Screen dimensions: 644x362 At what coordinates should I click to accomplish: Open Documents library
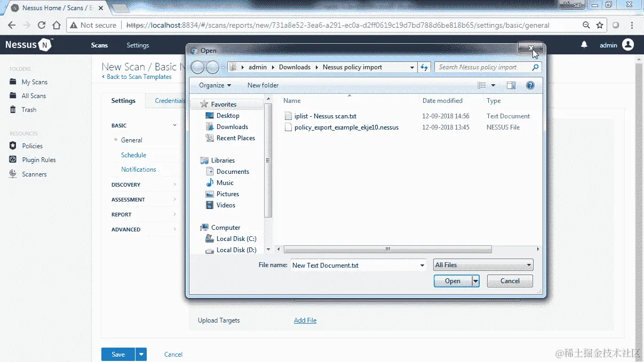(227, 172)
